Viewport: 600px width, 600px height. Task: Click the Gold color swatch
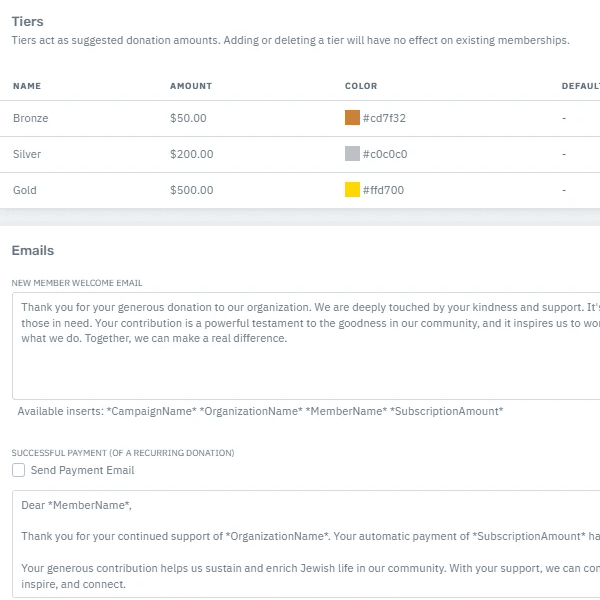pyautogui.click(x=352, y=190)
